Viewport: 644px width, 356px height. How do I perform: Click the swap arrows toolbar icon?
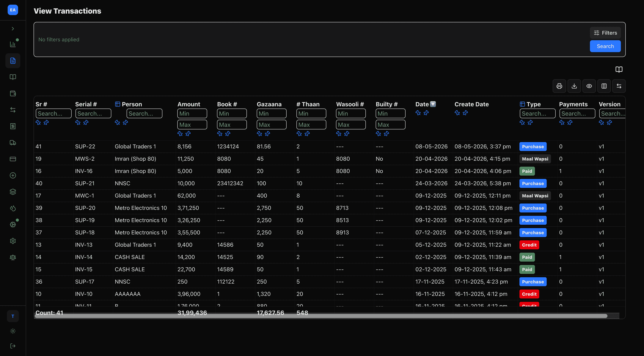click(619, 86)
